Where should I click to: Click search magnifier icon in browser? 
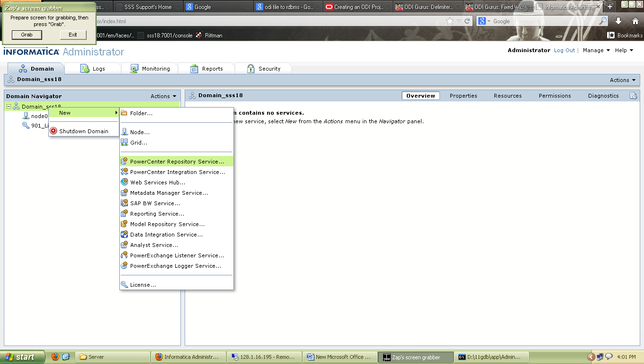point(603,21)
